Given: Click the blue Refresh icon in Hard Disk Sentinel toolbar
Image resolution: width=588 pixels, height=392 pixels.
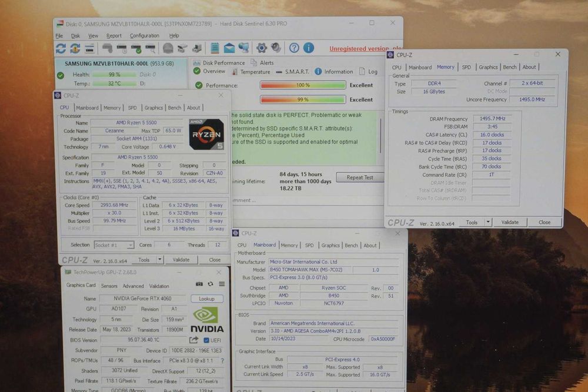Looking at the screenshot, I should tap(61, 48).
